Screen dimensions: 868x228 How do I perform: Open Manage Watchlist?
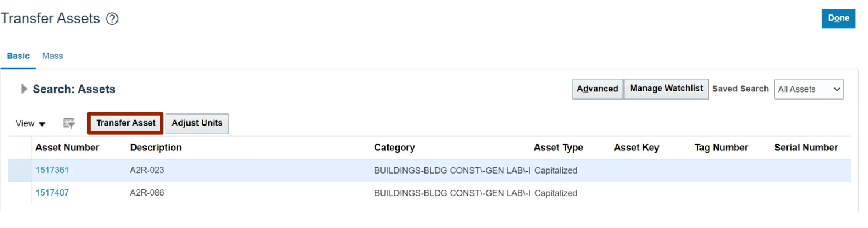666,89
